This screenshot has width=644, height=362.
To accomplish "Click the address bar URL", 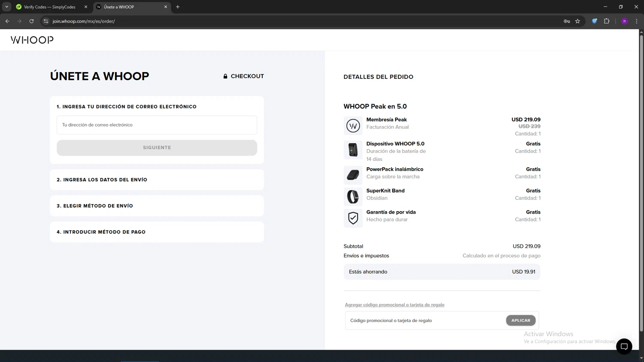I will click(x=84, y=21).
